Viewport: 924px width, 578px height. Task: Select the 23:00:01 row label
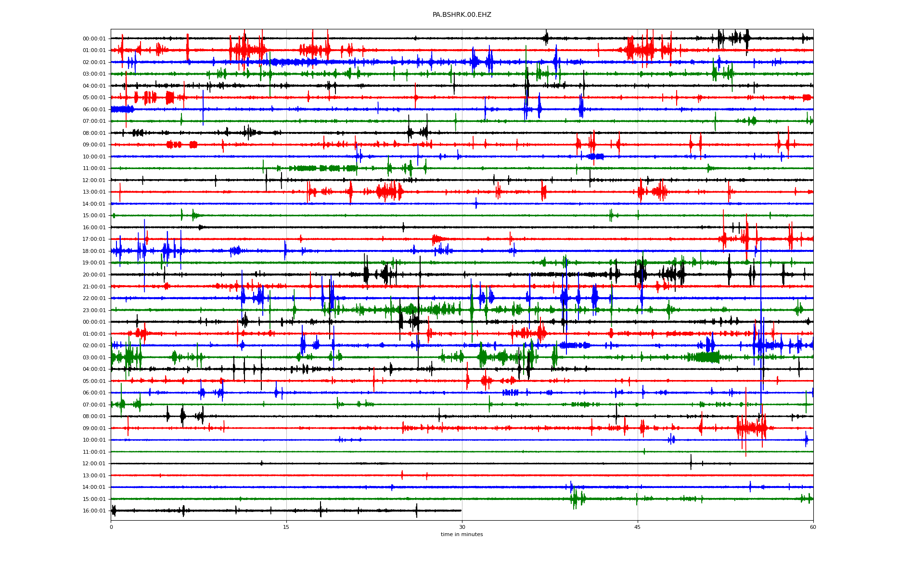coord(94,310)
